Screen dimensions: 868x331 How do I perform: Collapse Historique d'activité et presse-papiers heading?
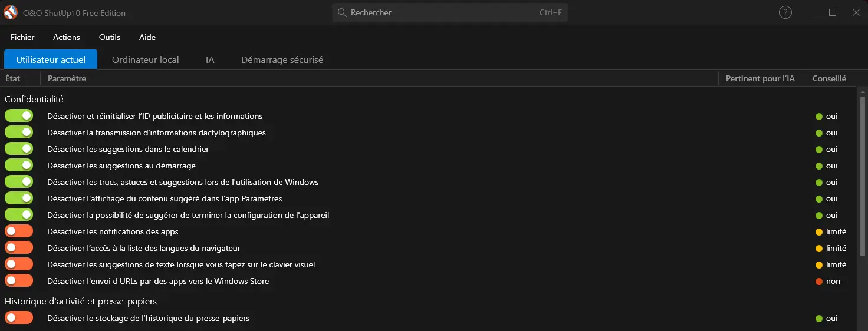click(81, 301)
